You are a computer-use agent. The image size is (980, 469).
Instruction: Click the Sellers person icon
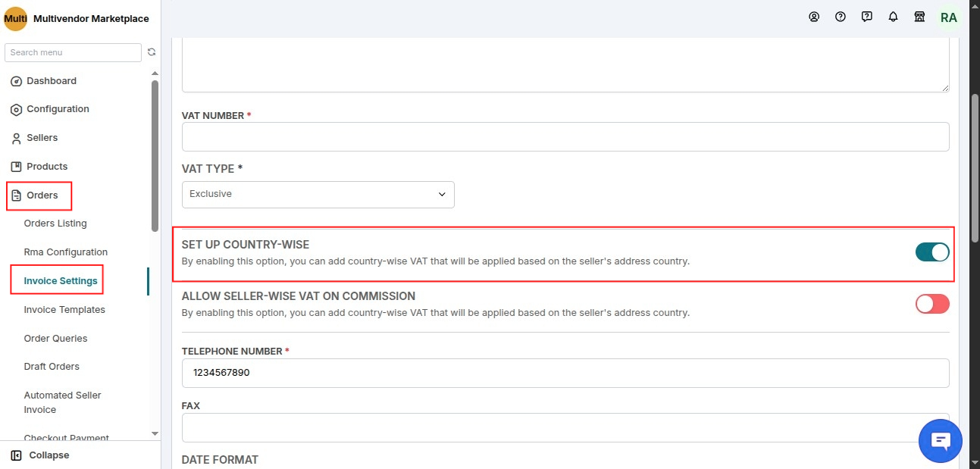pos(16,139)
